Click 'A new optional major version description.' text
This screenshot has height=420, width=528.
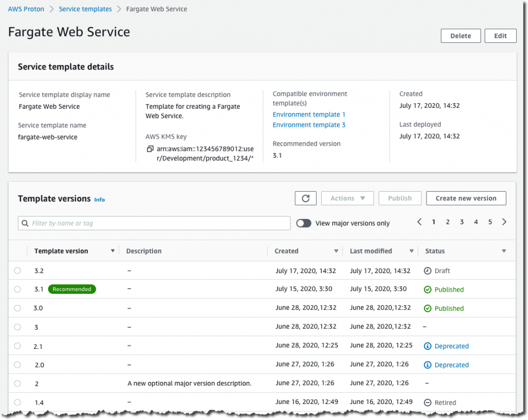(189, 383)
